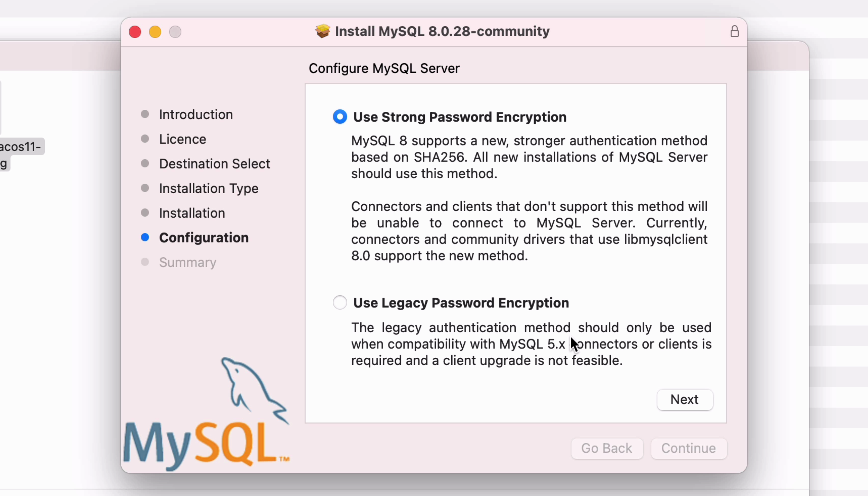Click the Install MySQL 8.0.28-community window title
The width and height of the screenshot is (868, 496).
(442, 31)
